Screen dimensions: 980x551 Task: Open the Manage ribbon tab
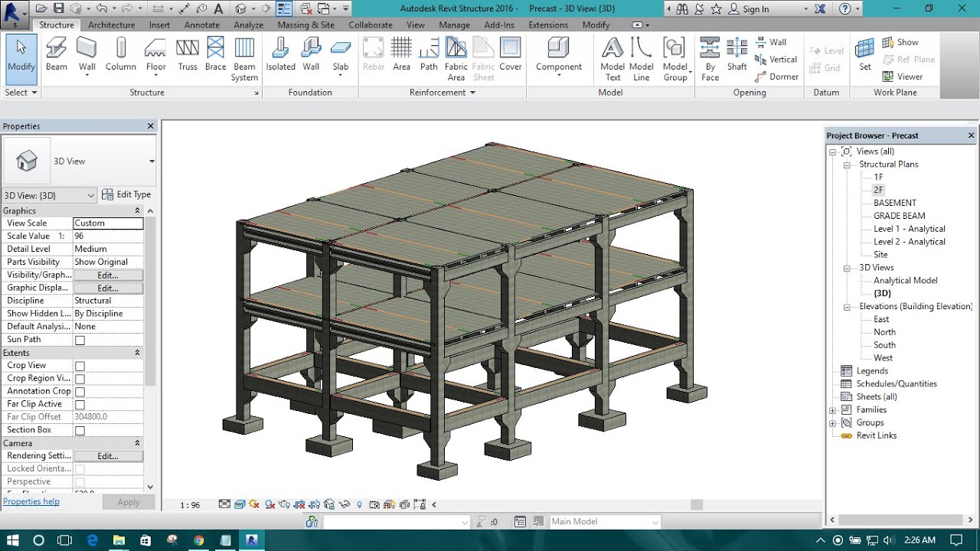(x=454, y=24)
